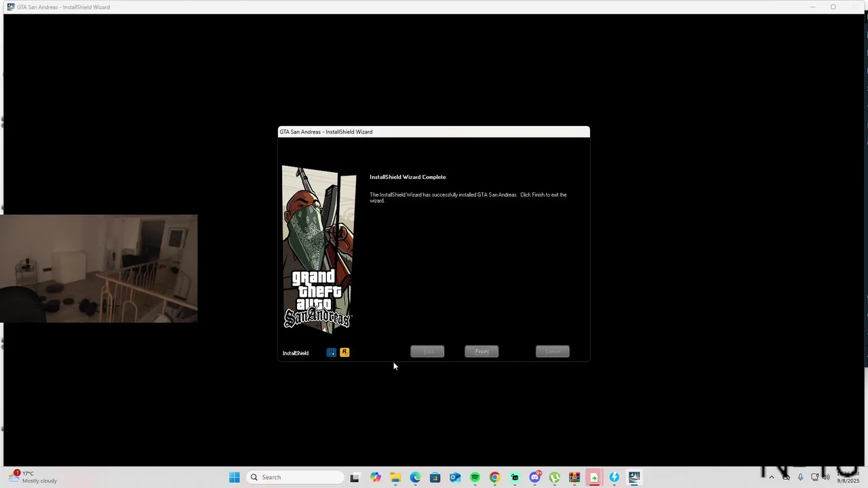Click the webcam overlay video feed
The height and width of the screenshot is (488, 868).
coord(99,268)
